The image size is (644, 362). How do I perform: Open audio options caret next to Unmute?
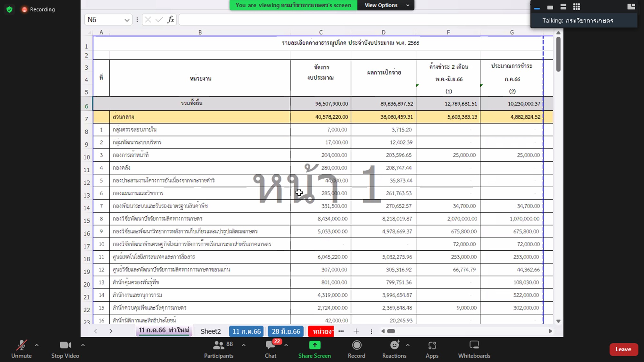click(x=37, y=345)
